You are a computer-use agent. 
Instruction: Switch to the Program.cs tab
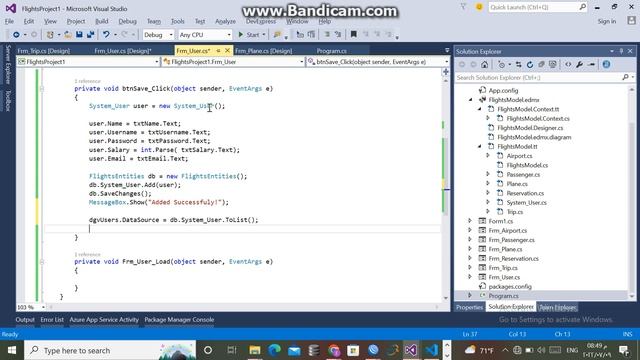click(332, 51)
